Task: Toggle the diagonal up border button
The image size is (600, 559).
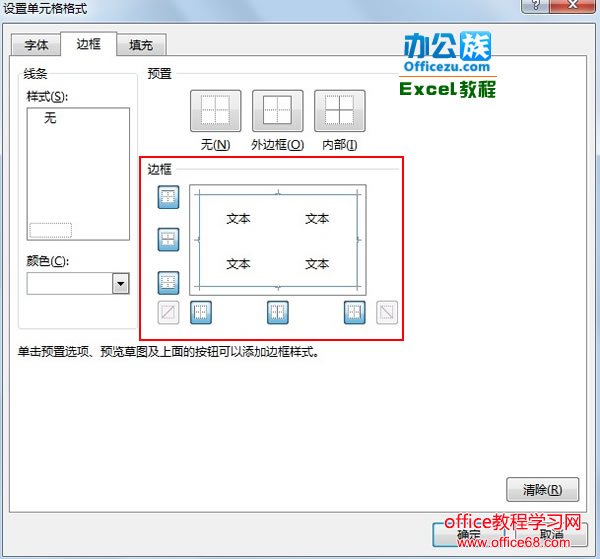Action: 168,313
